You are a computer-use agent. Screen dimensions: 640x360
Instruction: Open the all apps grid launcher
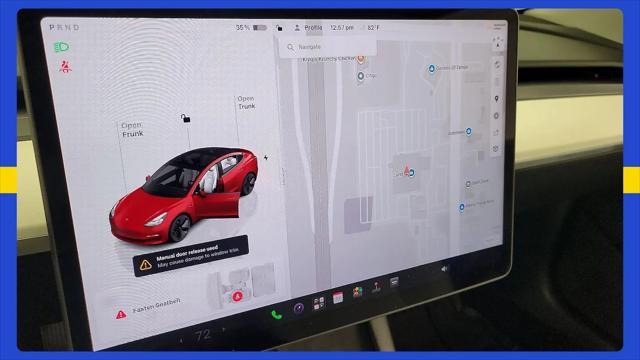[319, 303]
